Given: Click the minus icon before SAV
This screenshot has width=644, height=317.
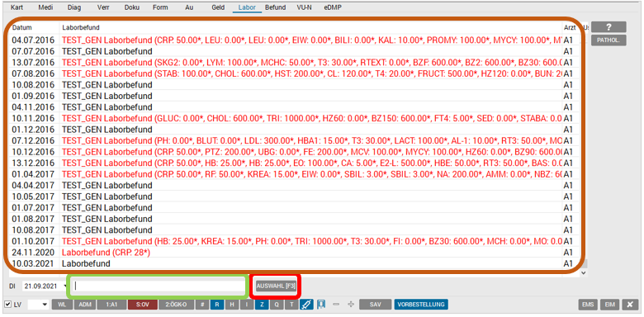Looking at the screenshot, I should coord(336,305).
